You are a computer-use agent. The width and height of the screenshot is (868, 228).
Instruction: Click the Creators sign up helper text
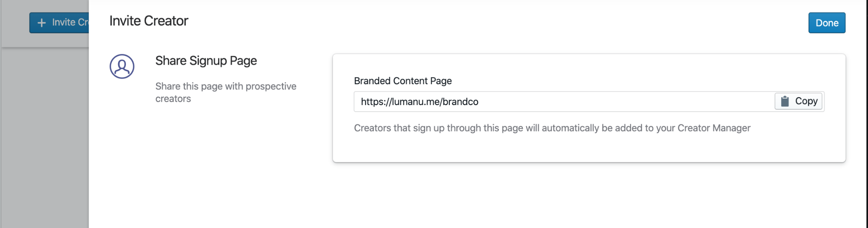click(552, 128)
